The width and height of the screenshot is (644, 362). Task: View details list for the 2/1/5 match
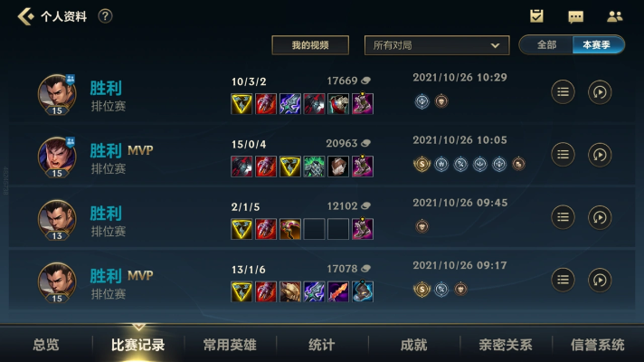pyautogui.click(x=563, y=217)
